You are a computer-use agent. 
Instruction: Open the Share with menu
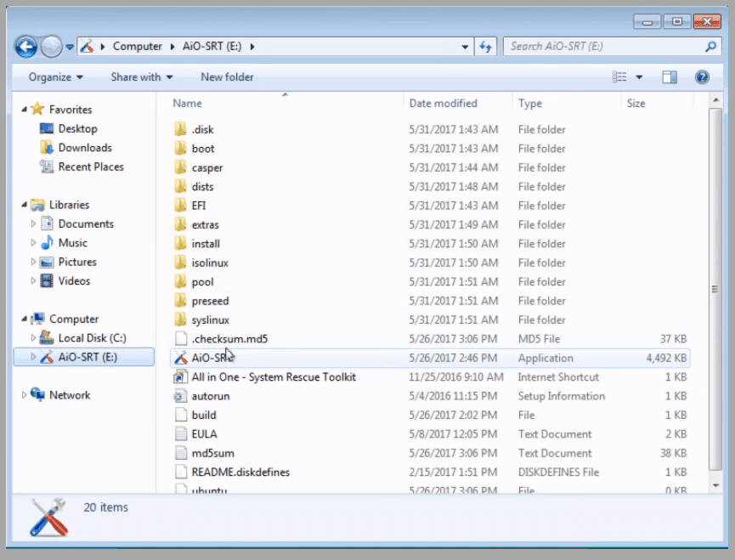coord(141,77)
